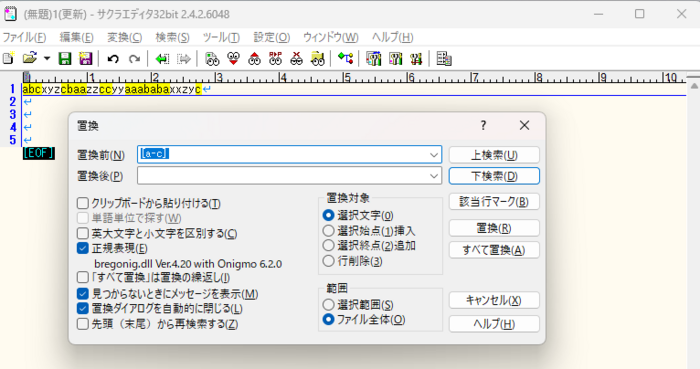Click line number 3 in the gutter
The width and height of the screenshot is (700, 369).
(12, 114)
